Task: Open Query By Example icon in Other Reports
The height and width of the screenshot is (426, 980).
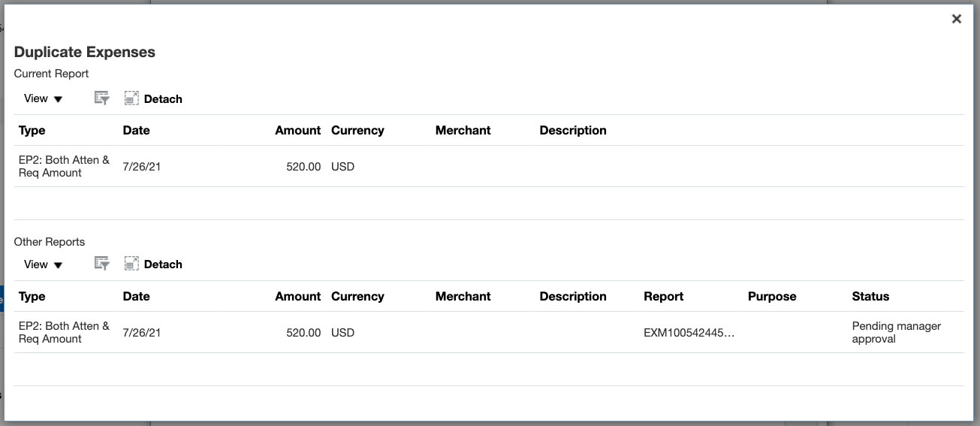Action: tap(102, 264)
